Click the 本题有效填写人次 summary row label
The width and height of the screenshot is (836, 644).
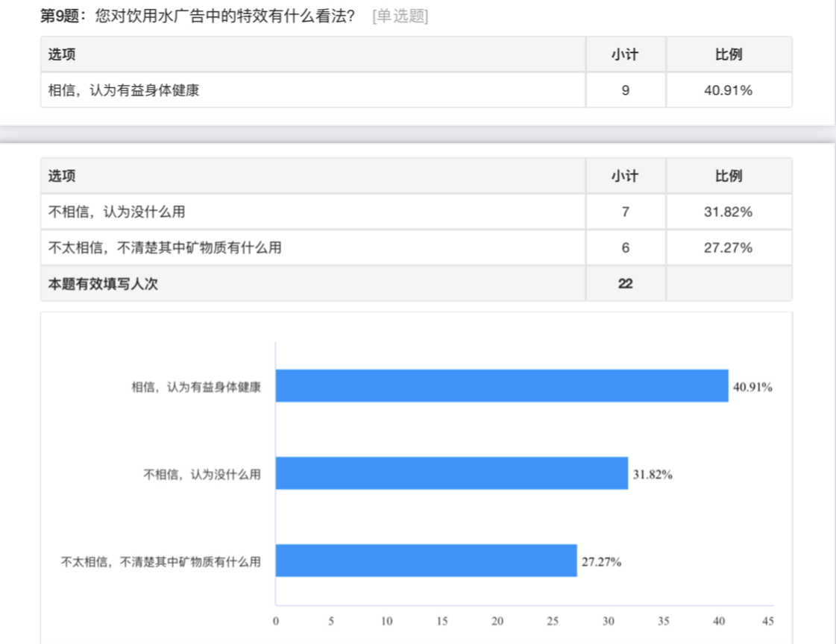[103, 283]
